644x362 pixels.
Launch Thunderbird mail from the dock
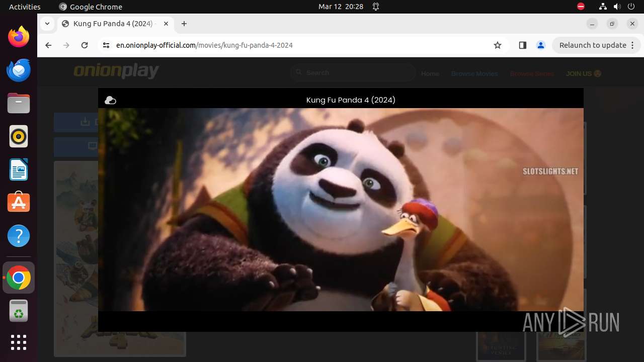19,70
